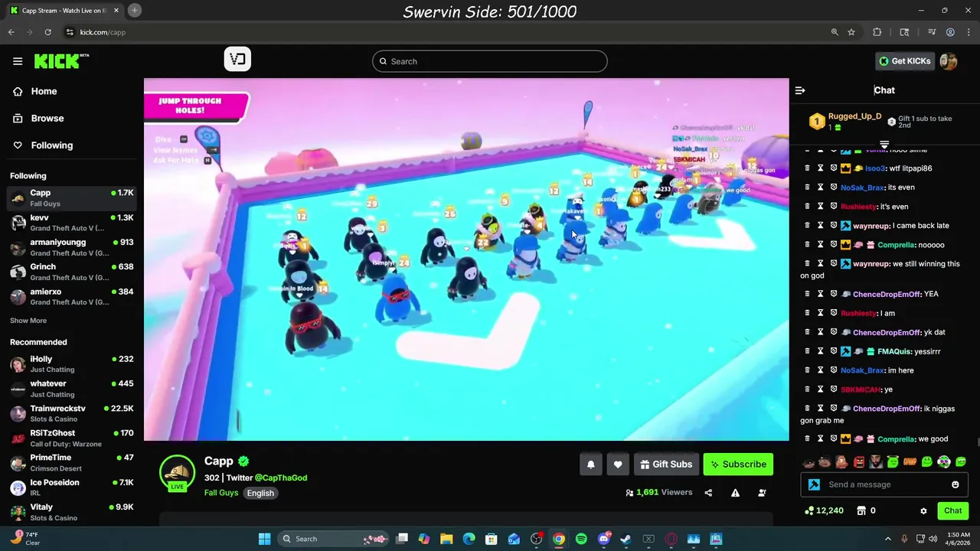Open Vitaly recommended channel
This screenshot has width=980, height=551.
tap(72, 512)
